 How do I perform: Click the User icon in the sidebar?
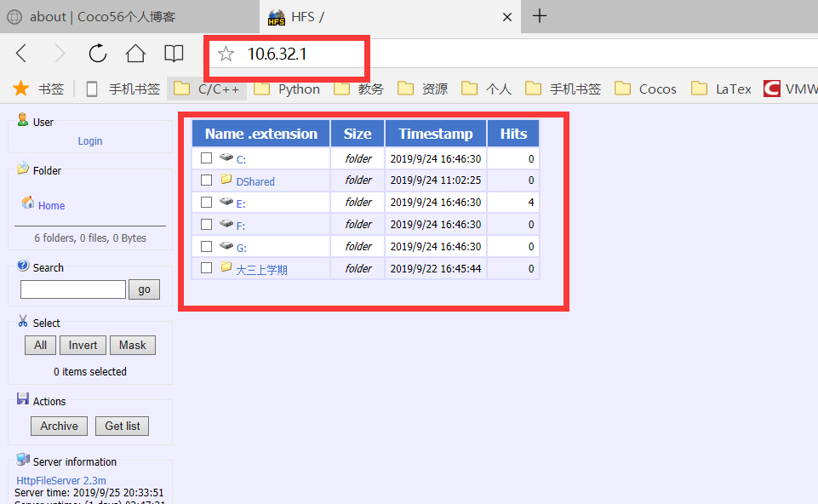pos(23,120)
